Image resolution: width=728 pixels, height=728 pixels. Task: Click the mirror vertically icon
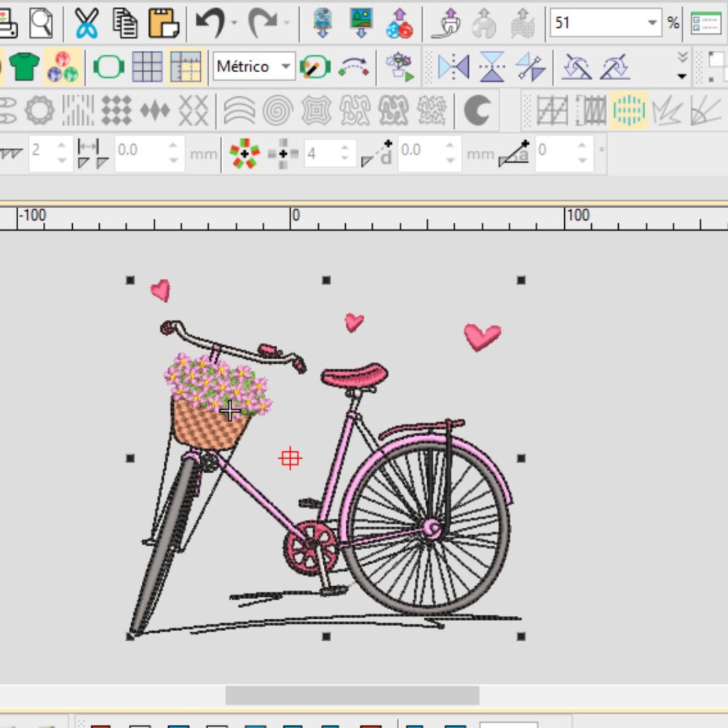[x=492, y=66]
